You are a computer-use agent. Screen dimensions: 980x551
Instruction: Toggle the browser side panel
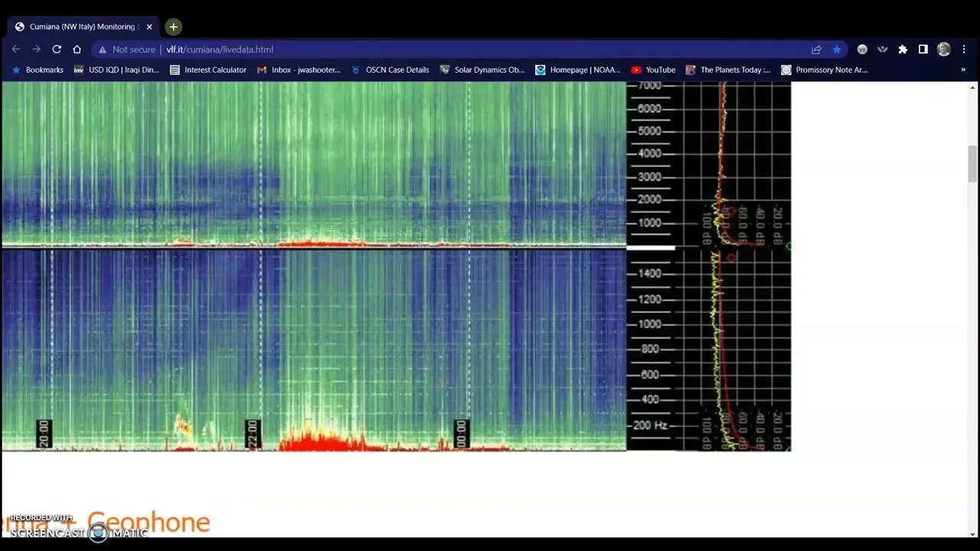[x=923, y=49]
